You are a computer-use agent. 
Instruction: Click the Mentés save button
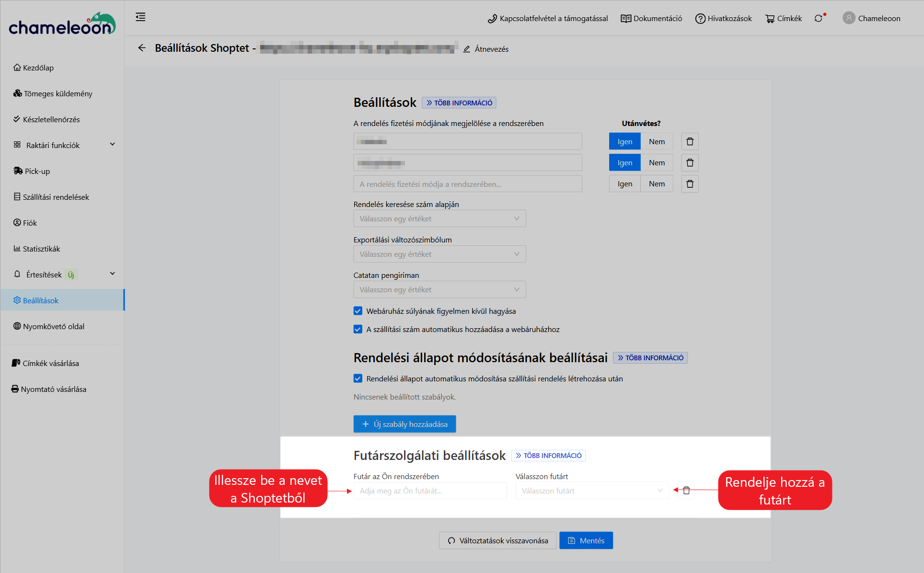[x=586, y=540]
